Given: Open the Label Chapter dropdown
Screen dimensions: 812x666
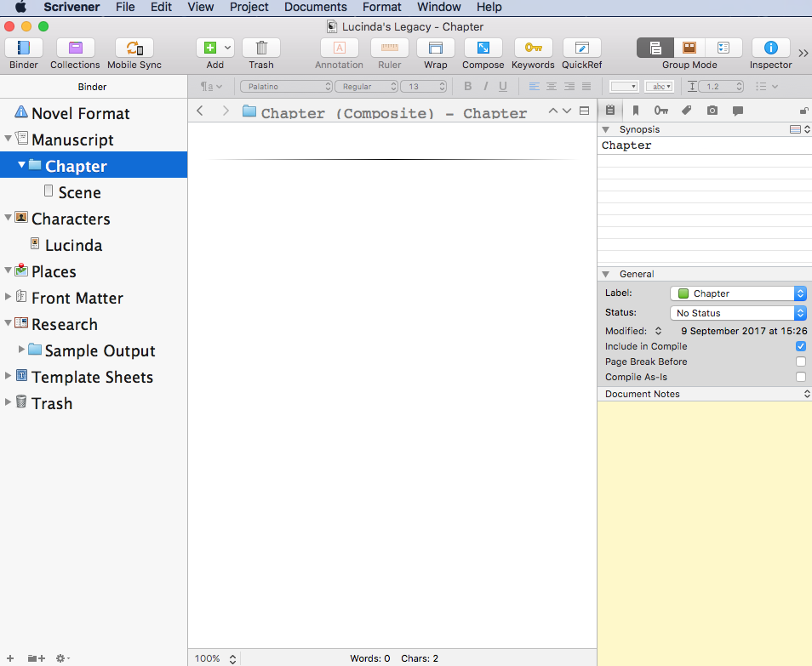Looking at the screenshot, I should point(738,293).
